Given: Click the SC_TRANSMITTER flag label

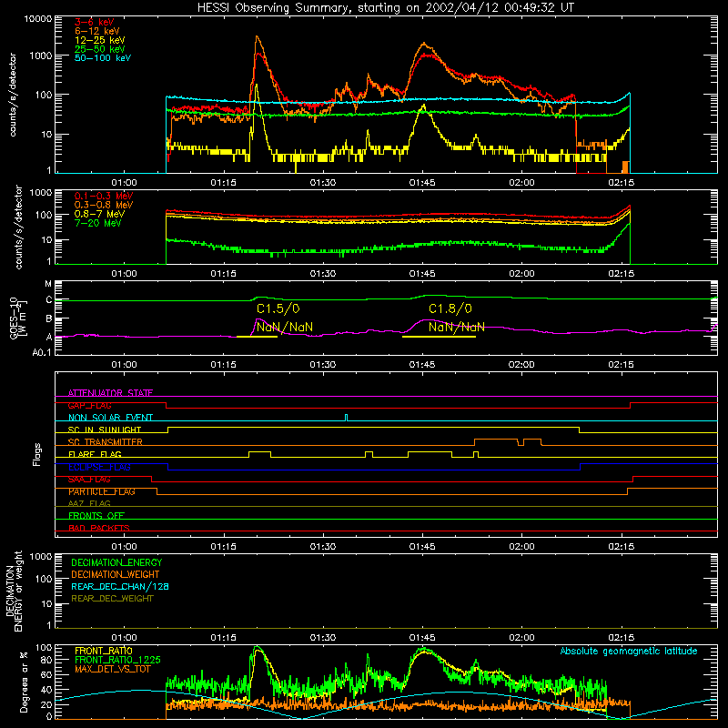Looking at the screenshot, I should 105,442.
